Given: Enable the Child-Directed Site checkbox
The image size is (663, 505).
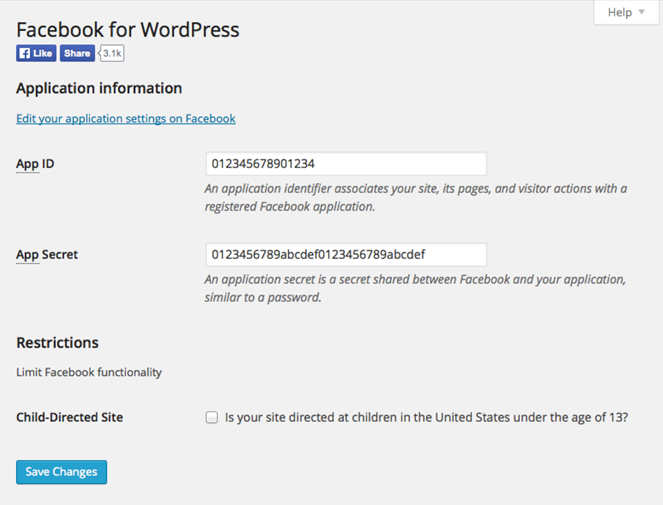Looking at the screenshot, I should point(212,417).
